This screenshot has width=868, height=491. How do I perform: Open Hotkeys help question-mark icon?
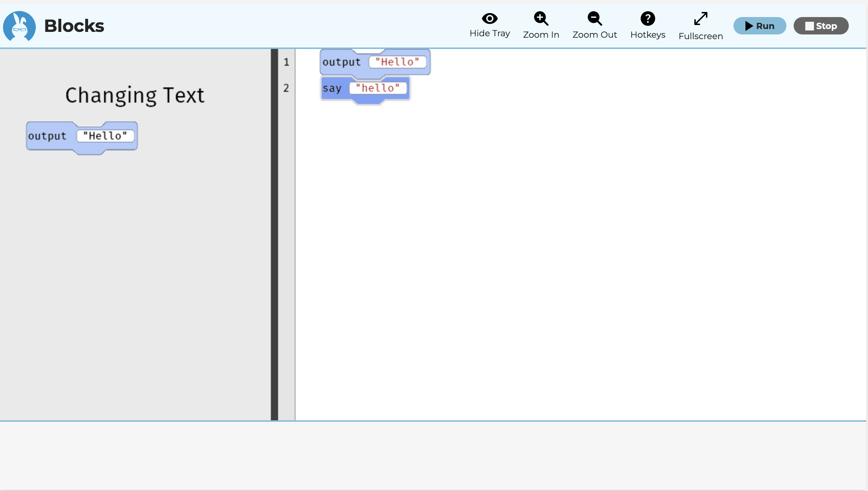pos(648,18)
